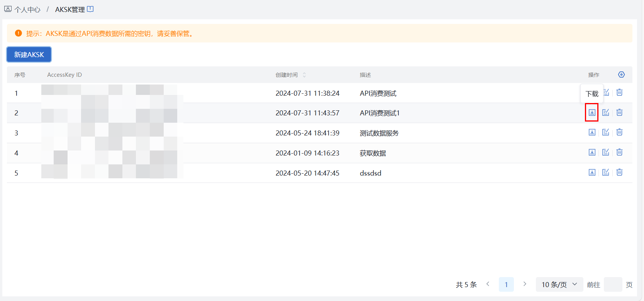644x301 pixels.
Task: Edit the dssdsd row
Action: click(x=606, y=172)
